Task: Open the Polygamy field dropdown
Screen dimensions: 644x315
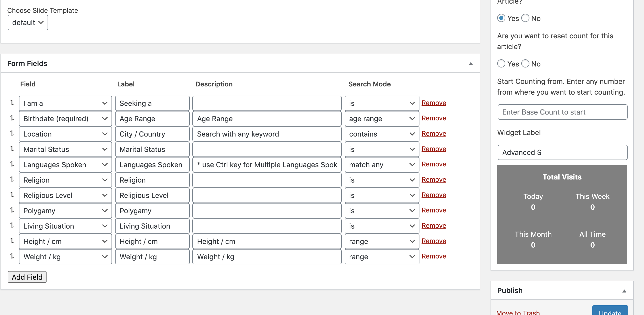Action: click(65, 211)
